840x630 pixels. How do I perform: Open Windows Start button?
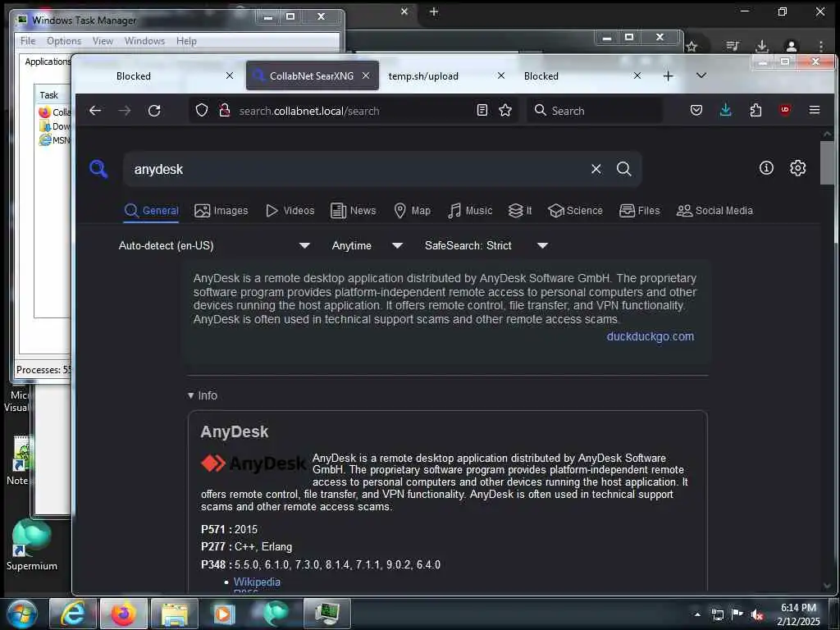click(22, 614)
